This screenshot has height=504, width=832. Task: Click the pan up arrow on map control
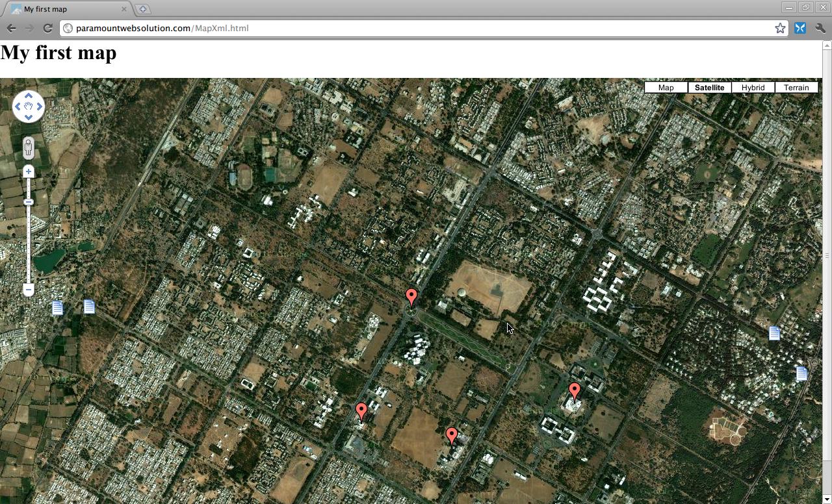point(29,95)
